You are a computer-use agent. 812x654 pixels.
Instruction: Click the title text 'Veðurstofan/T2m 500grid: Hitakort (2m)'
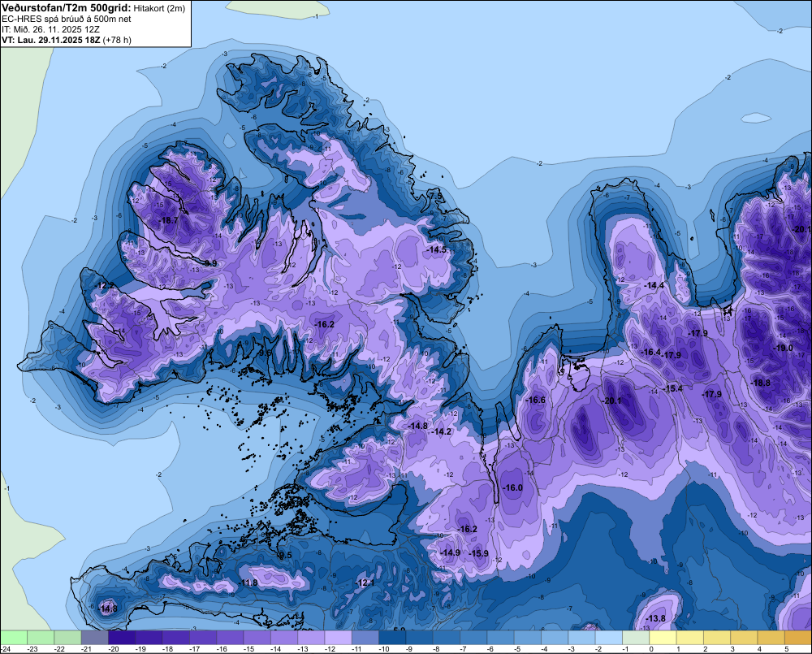point(93,8)
